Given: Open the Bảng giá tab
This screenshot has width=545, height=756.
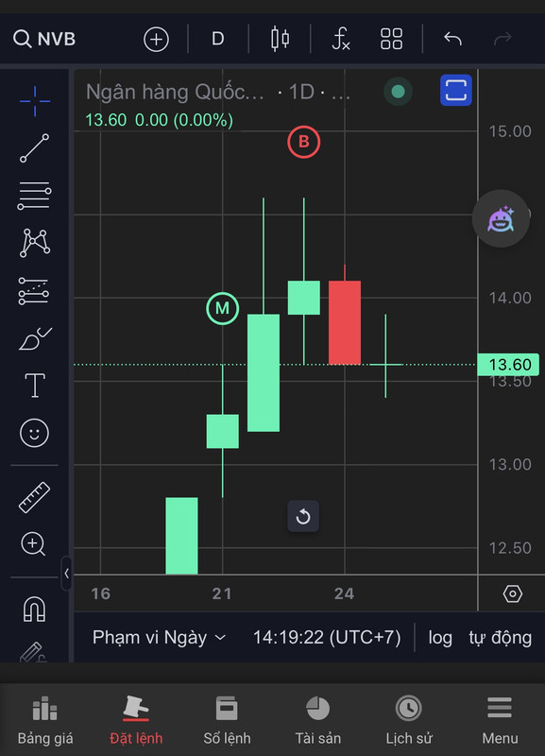Looking at the screenshot, I should 45,721.
